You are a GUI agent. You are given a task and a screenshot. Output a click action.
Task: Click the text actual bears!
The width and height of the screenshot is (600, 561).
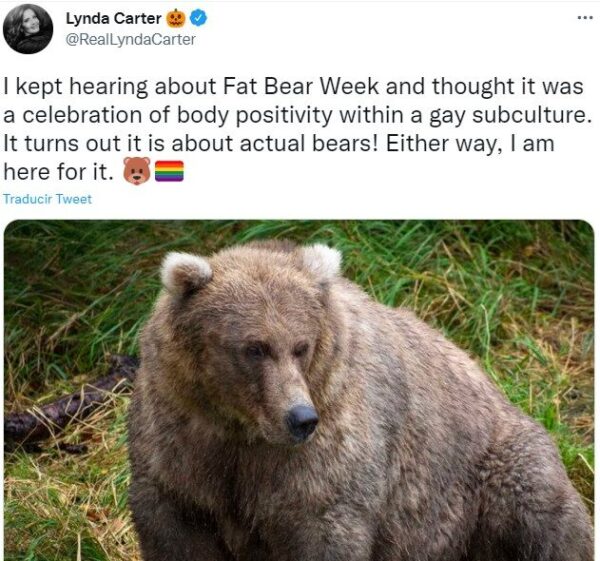309,144
